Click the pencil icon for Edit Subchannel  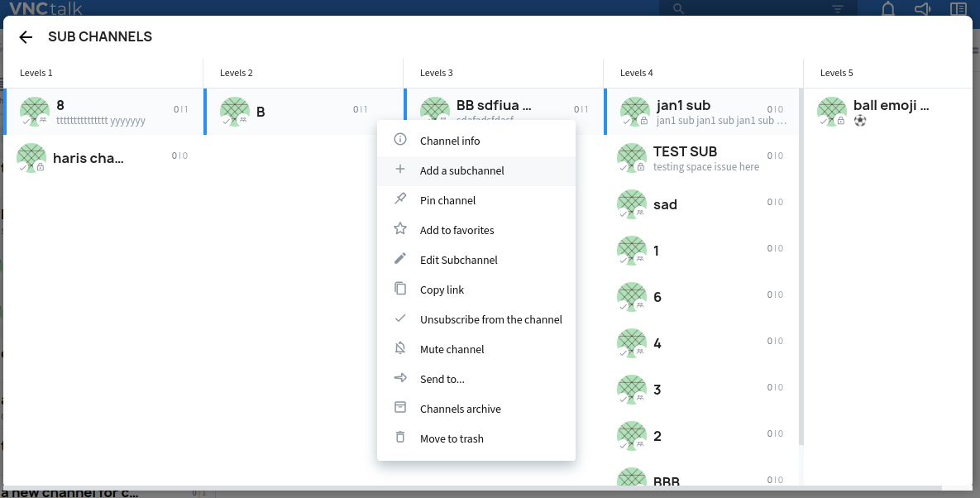click(x=400, y=259)
